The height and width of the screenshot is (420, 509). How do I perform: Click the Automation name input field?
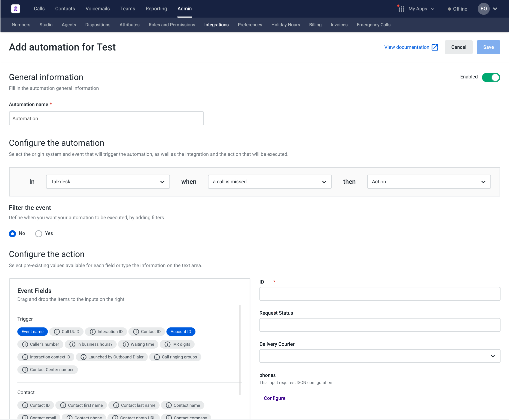tap(106, 118)
